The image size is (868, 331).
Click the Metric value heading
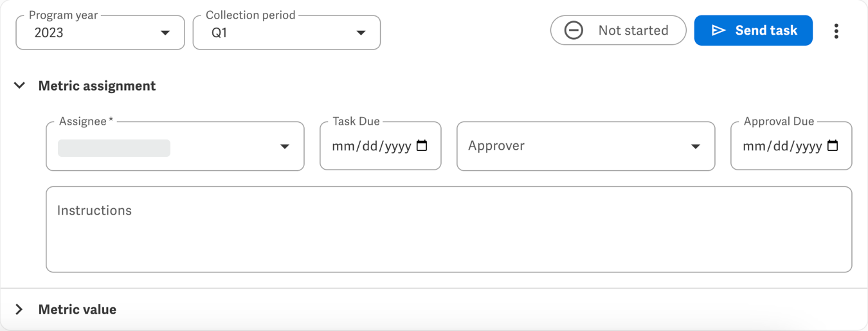click(77, 309)
